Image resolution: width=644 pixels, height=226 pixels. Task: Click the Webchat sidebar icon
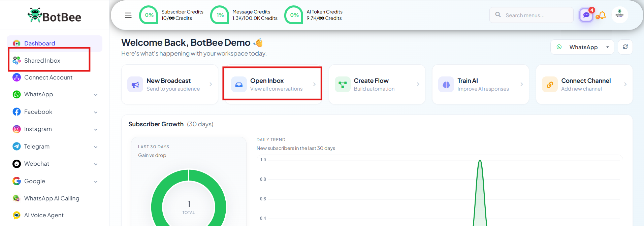point(17,164)
